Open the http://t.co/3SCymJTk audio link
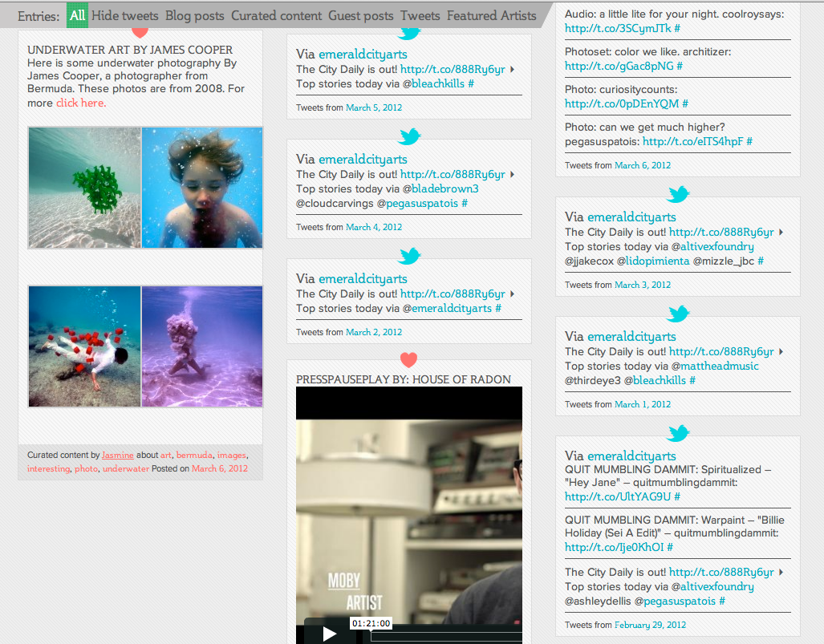824x644 pixels. [x=618, y=28]
